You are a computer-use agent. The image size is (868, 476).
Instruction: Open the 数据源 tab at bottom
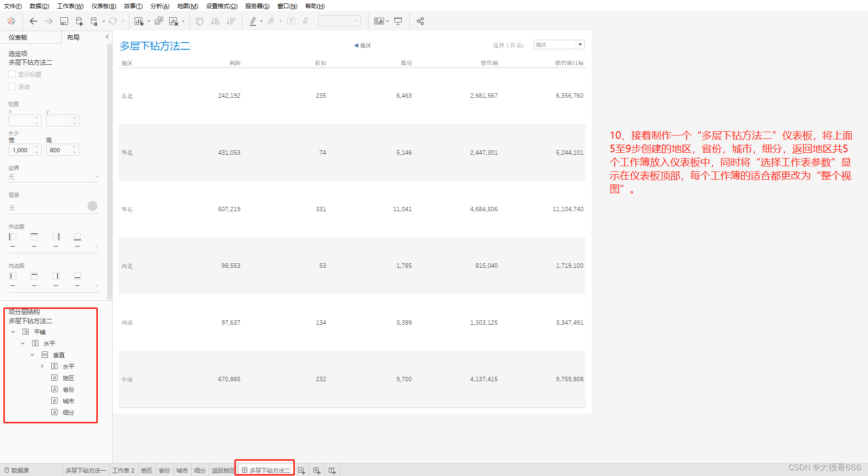point(17,471)
